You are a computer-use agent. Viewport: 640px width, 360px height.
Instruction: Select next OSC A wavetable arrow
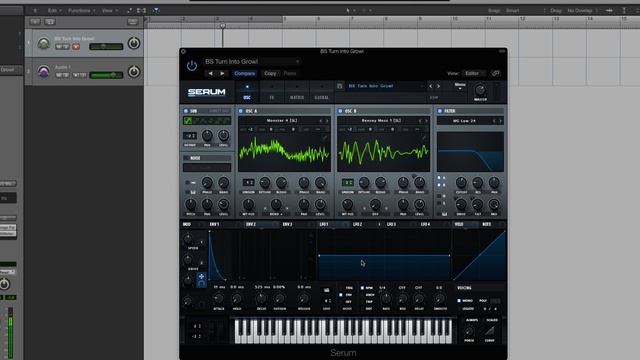pyautogui.click(x=327, y=121)
